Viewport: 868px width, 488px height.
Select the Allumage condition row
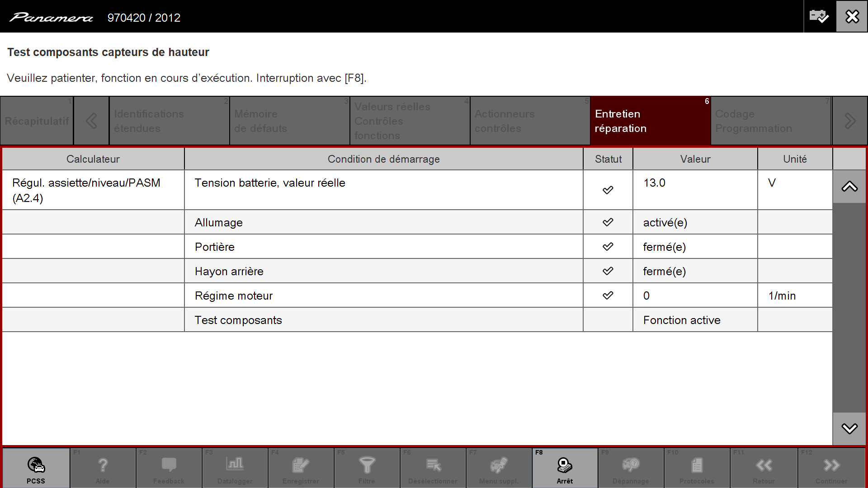[x=417, y=222]
